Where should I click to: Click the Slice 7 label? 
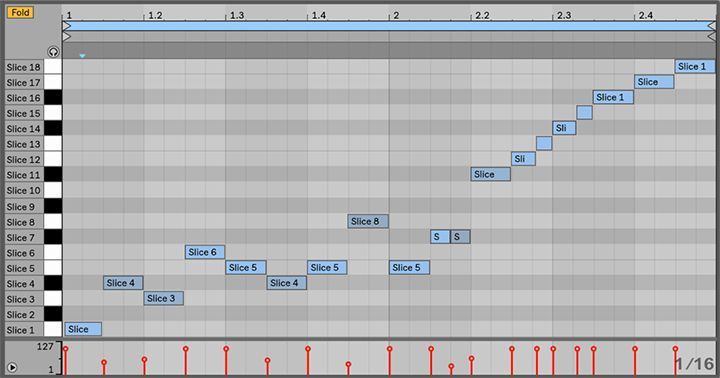pos(21,237)
